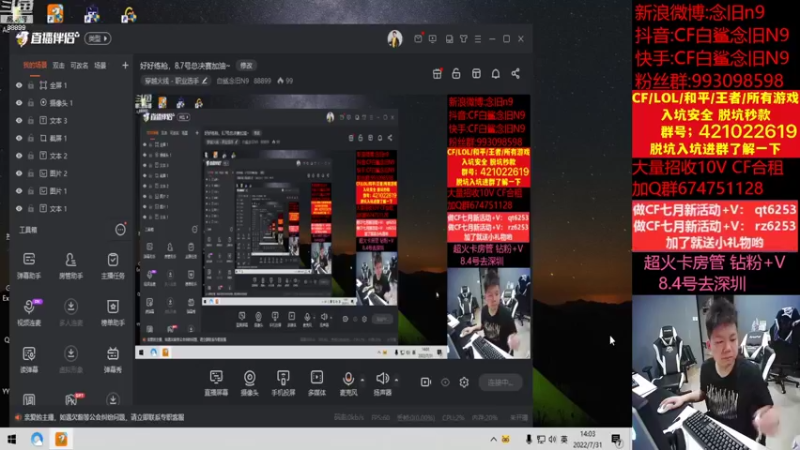
Task: Open the blue browser icon on taskbar
Action: 37,439
